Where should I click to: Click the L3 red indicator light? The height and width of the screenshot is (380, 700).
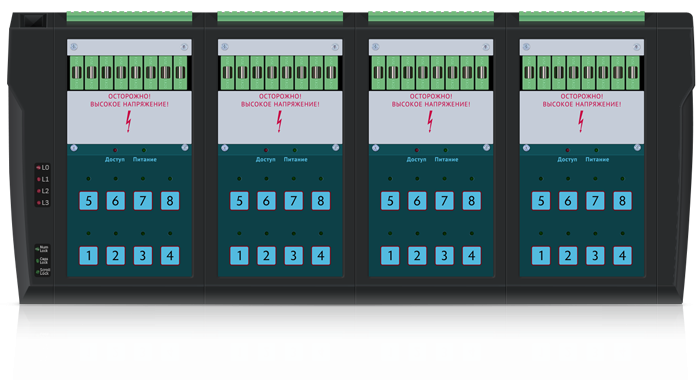tap(39, 202)
